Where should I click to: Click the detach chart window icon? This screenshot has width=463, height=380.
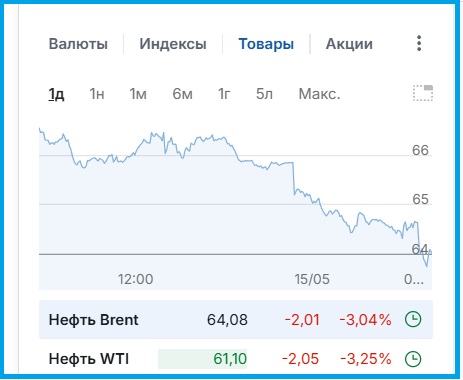(x=423, y=93)
